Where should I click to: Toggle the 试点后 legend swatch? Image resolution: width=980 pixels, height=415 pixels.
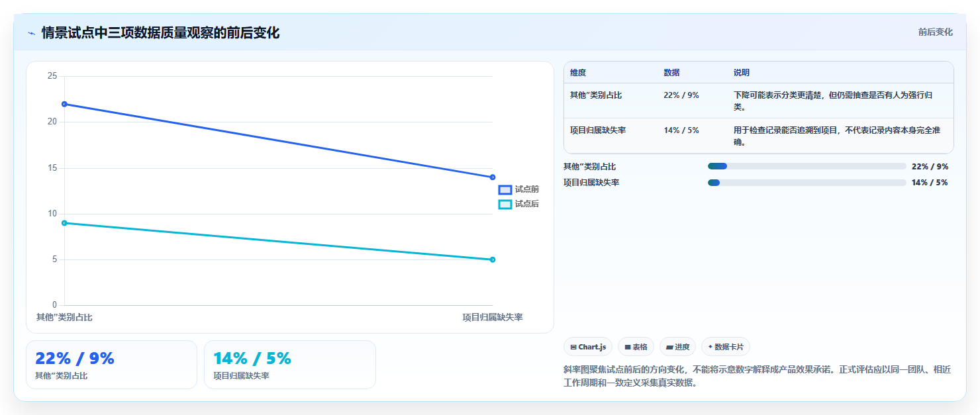pos(505,205)
